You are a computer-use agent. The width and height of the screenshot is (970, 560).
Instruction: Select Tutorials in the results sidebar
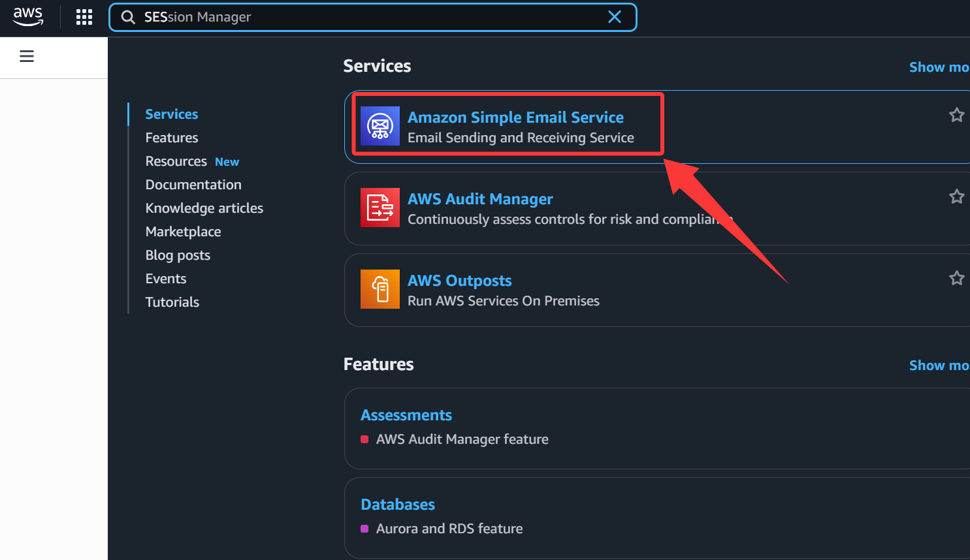[x=172, y=302]
